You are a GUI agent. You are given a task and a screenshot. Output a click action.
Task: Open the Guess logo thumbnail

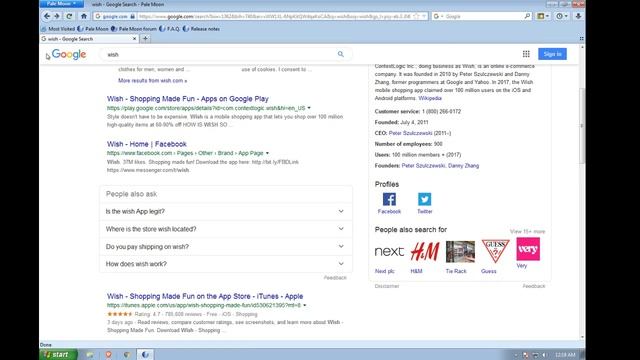(x=496, y=251)
